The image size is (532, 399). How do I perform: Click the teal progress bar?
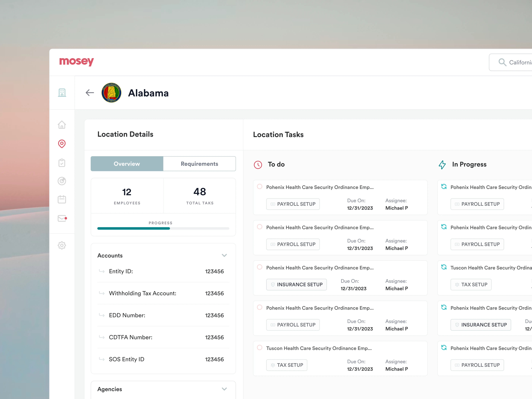pyautogui.click(x=133, y=228)
